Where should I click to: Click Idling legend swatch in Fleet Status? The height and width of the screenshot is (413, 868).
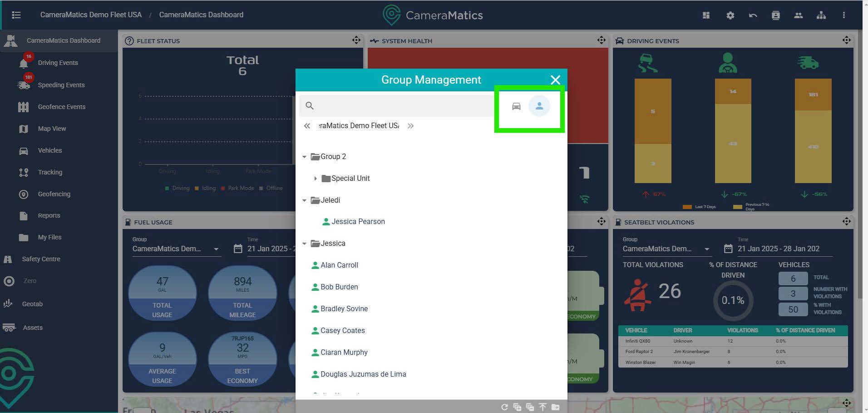pyautogui.click(x=197, y=189)
